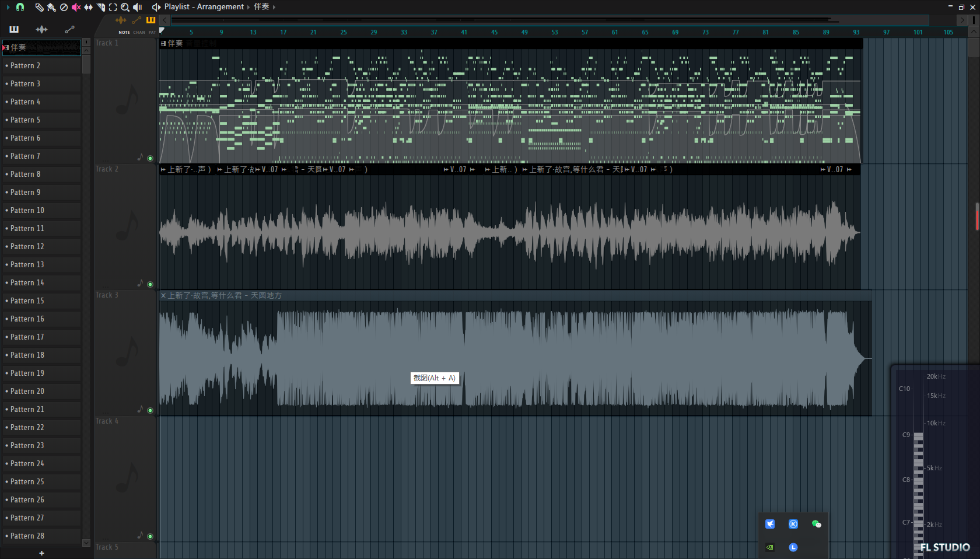Image resolution: width=980 pixels, height=559 pixels.
Task: Click bar 49 on the timeline ruler
Action: [x=524, y=33]
